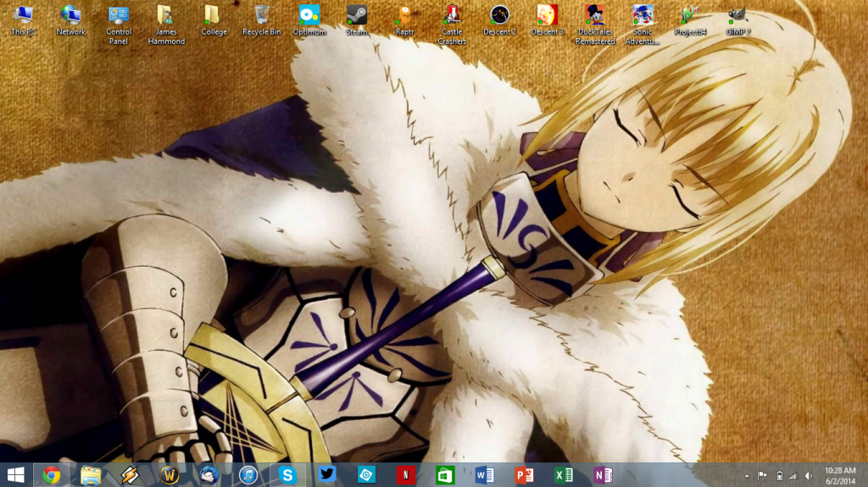Select the Network desktop icon
The width and height of the screenshot is (868, 487).
pos(71,20)
